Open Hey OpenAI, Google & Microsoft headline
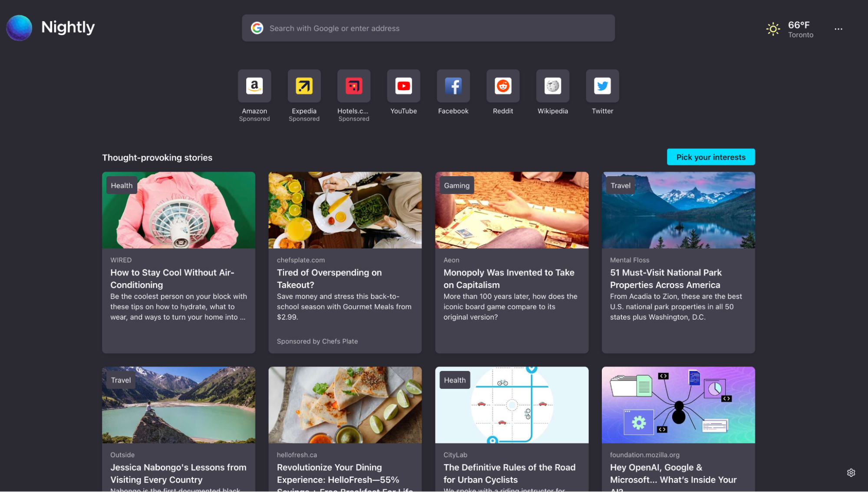 coord(673,477)
